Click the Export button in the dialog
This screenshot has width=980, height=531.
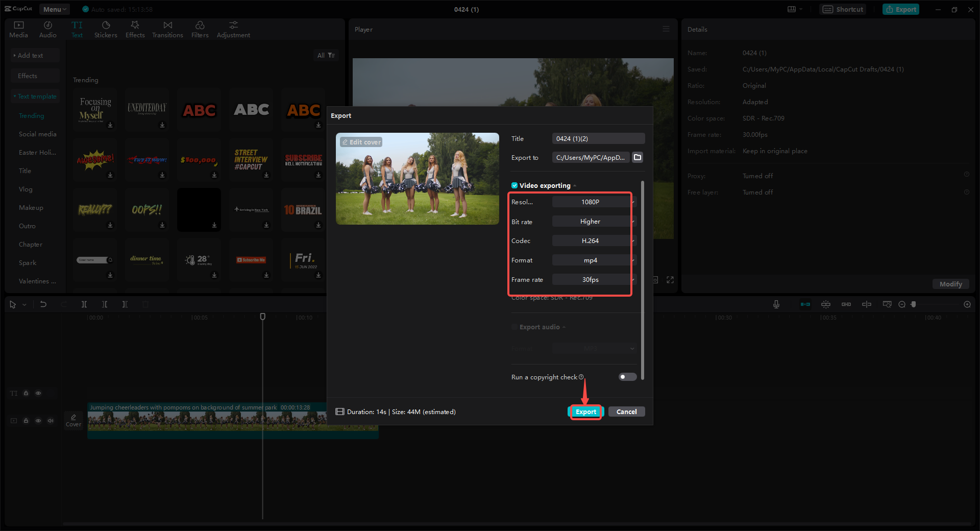click(585, 412)
